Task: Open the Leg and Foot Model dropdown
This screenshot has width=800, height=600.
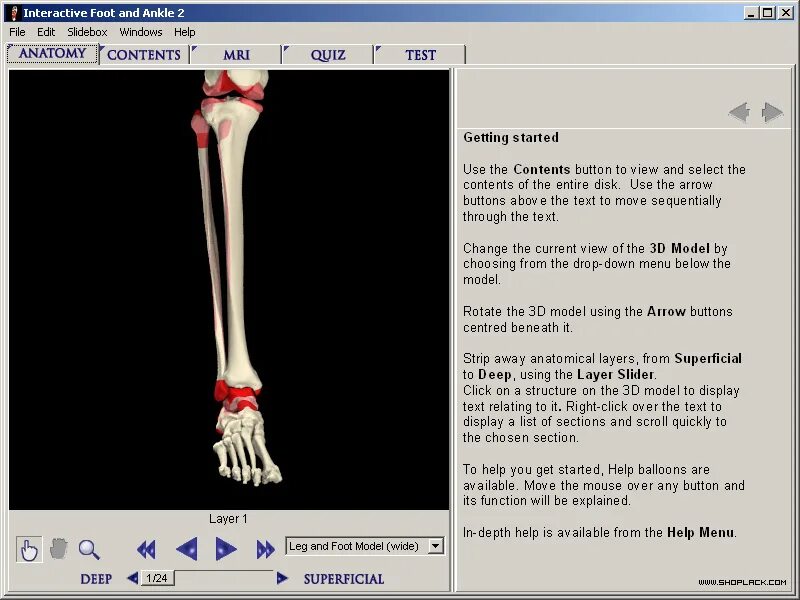Action: (x=435, y=546)
